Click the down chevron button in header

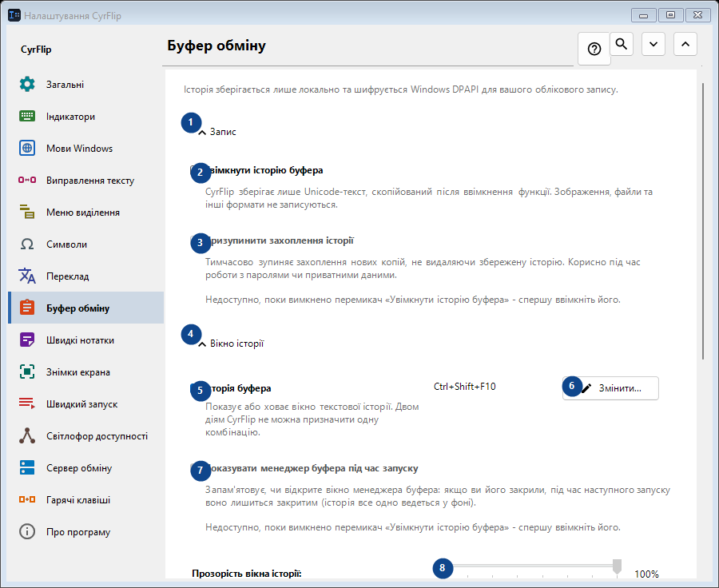(x=653, y=44)
